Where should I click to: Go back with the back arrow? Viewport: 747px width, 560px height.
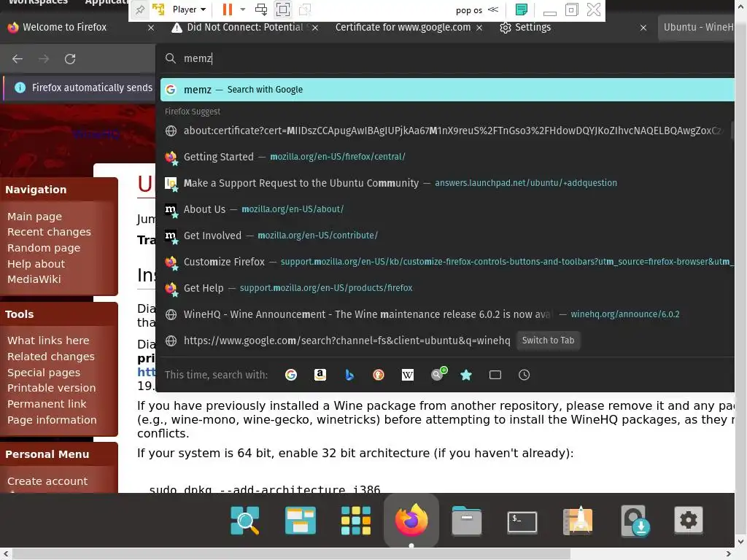[18, 58]
